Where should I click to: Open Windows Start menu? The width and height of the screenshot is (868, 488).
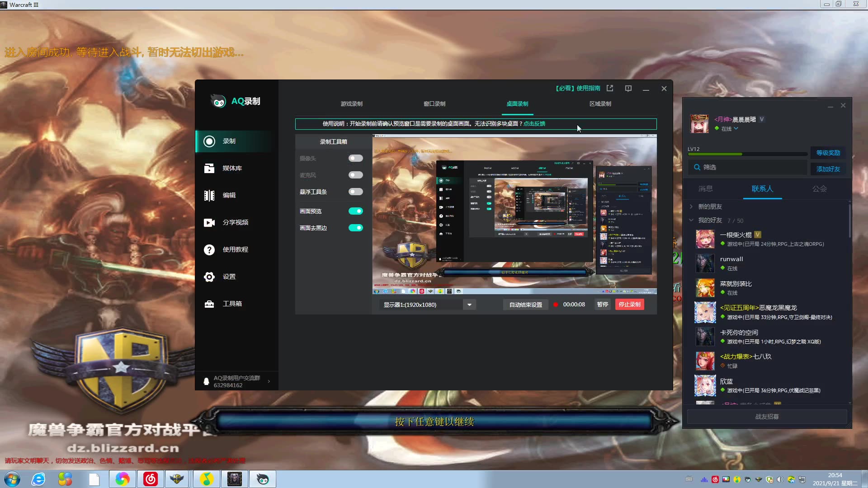12,479
